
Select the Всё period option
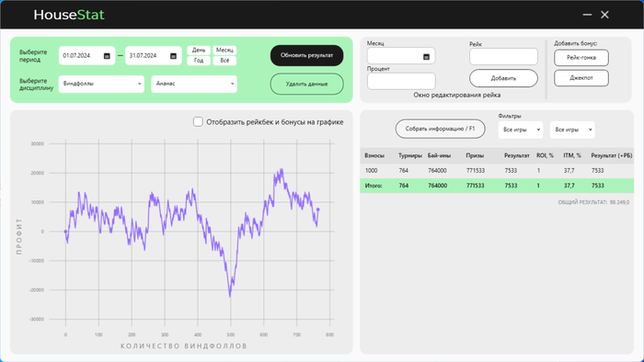click(x=224, y=61)
